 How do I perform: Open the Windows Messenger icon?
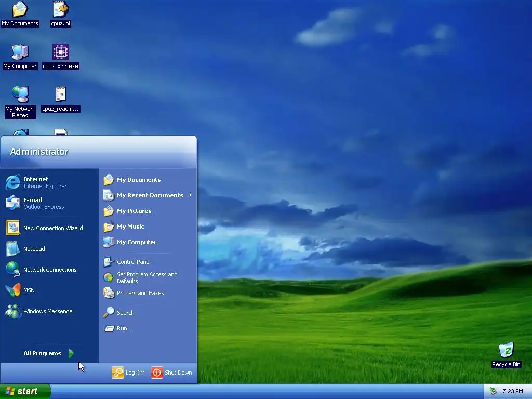coord(13,311)
